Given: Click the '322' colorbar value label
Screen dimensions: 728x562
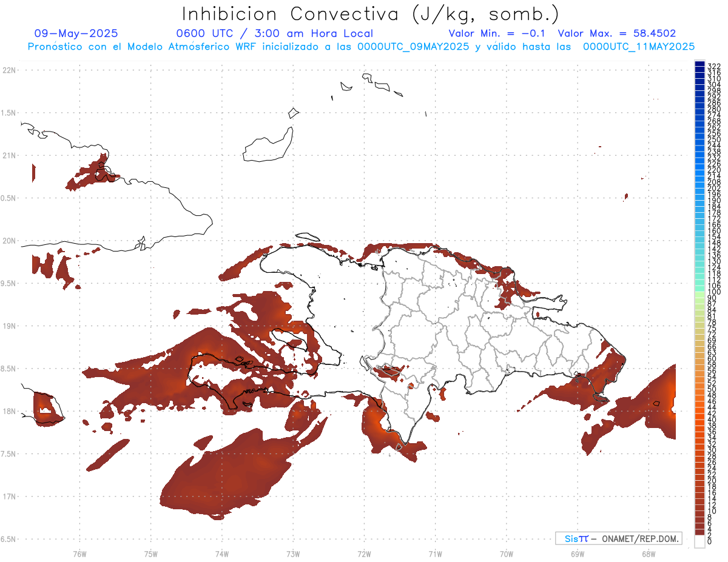Looking at the screenshot, I should pos(714,65).
